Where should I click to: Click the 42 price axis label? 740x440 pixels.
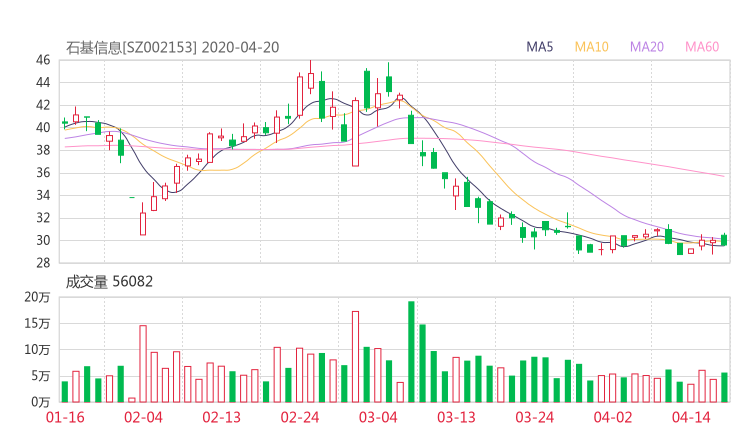click(43, 105)
